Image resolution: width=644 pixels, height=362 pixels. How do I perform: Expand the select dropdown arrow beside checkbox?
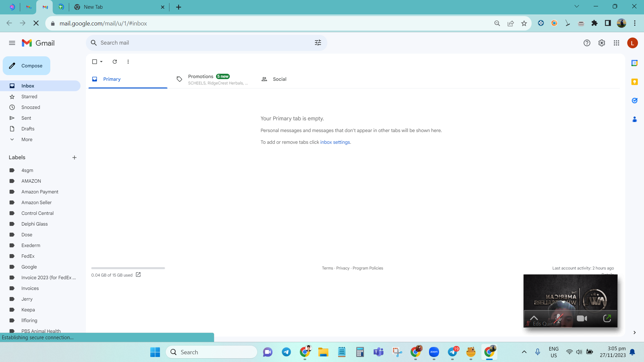tap(101, 62)
